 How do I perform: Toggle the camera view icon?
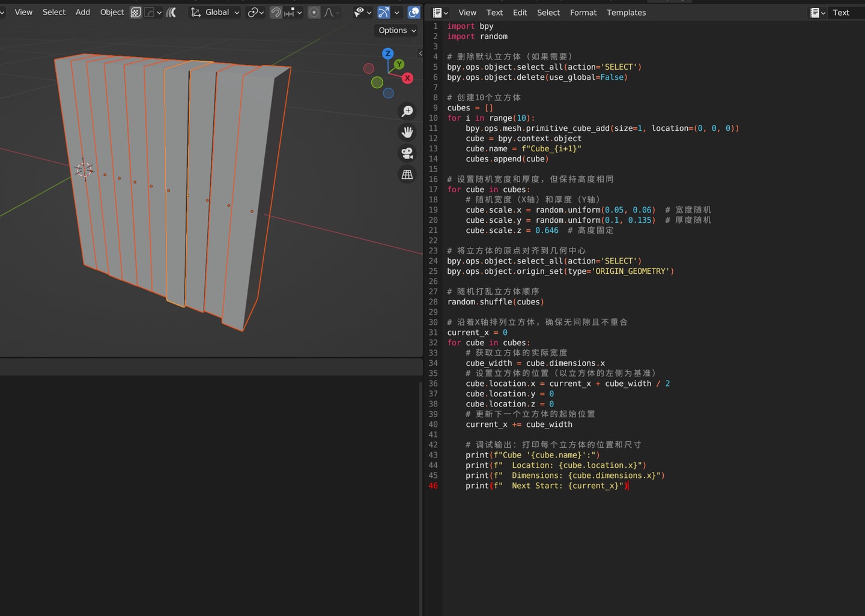pyautogui.click(x=407, y=153)
